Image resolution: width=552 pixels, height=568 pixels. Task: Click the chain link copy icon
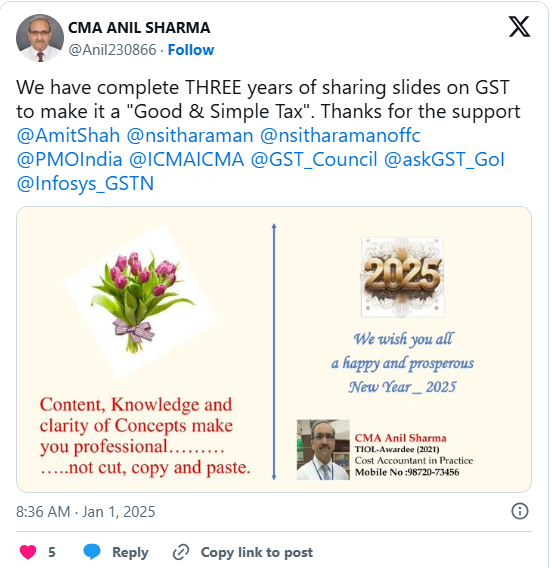click(181, 552)
